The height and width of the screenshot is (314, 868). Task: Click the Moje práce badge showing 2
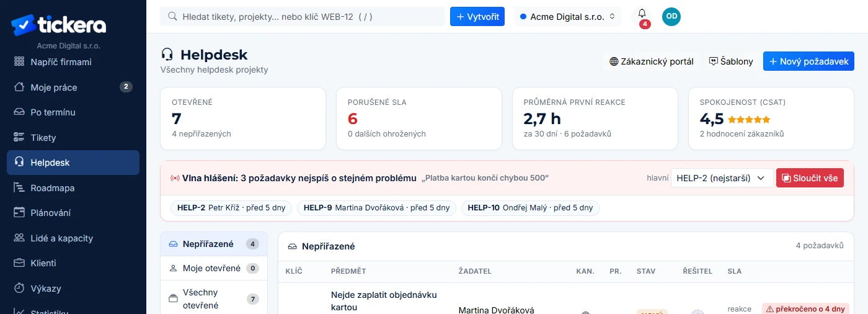(126, 87)
